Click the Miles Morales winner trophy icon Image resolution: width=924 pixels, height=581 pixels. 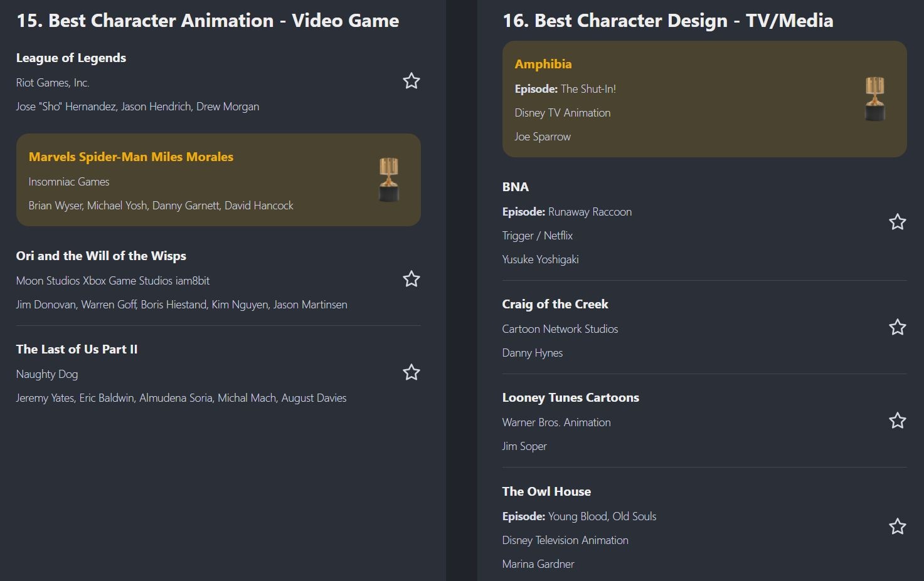coord(389,180)
